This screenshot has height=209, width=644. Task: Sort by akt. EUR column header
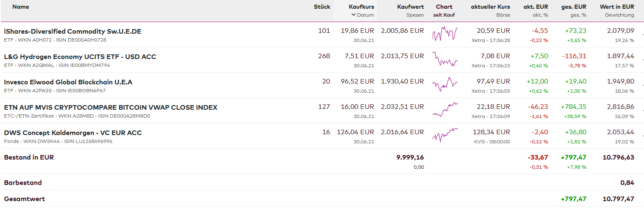(x=535, y=7)
